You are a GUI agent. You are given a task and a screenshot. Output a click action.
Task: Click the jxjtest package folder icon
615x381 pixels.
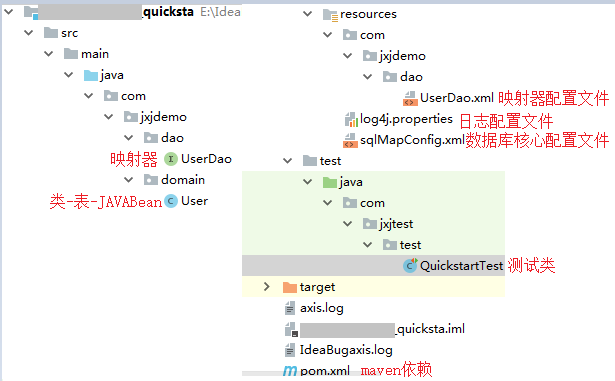[x=370, y=224]
